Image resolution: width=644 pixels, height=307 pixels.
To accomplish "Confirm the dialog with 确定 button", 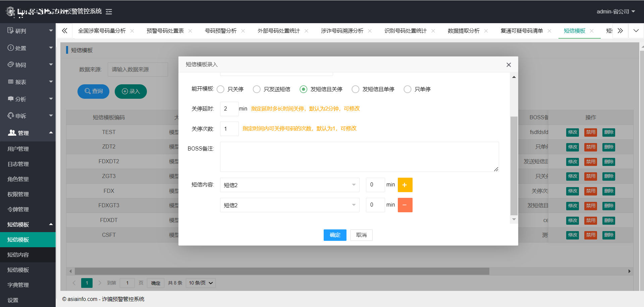I will (335, 235).
